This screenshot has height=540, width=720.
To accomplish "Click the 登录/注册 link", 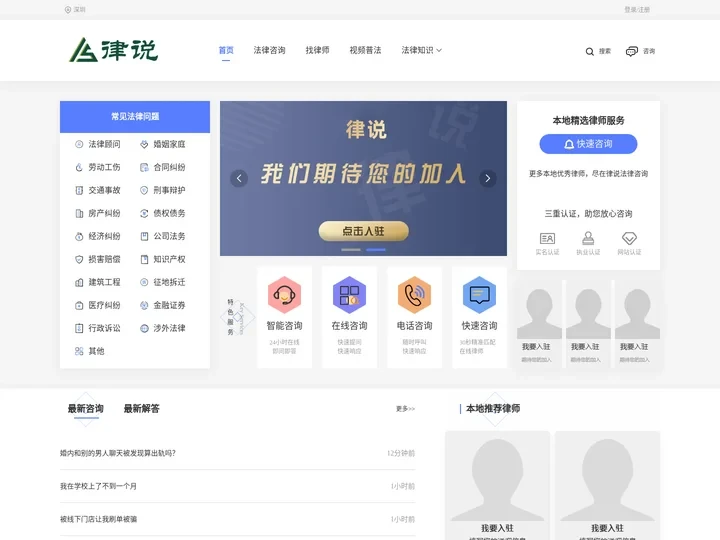I will (637, 10).
